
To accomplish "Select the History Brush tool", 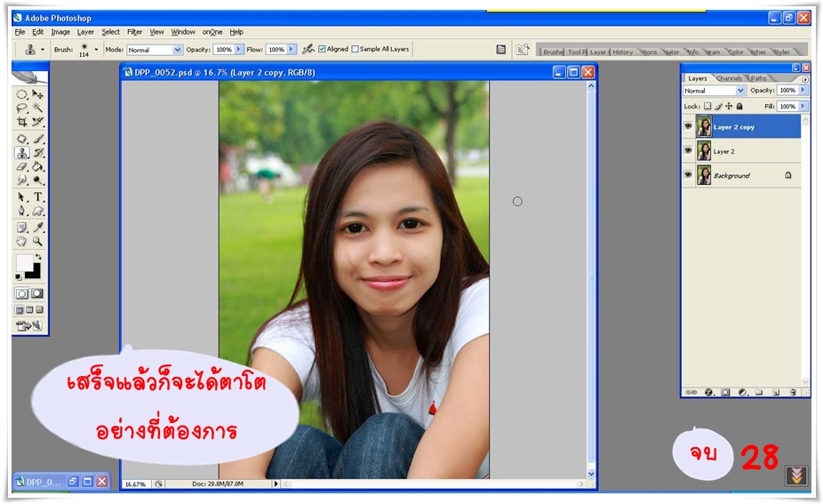I will (38, 153).
